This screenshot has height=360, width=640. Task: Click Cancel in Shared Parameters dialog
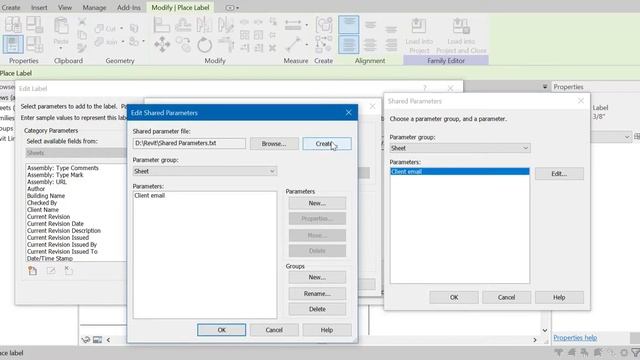(x=506, y=298)
